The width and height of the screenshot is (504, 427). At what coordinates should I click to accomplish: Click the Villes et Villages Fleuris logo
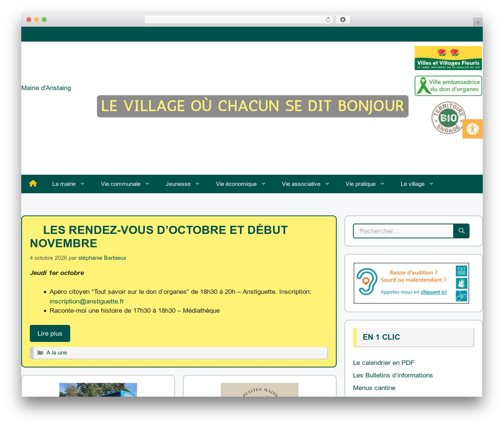tap(448, 58)
